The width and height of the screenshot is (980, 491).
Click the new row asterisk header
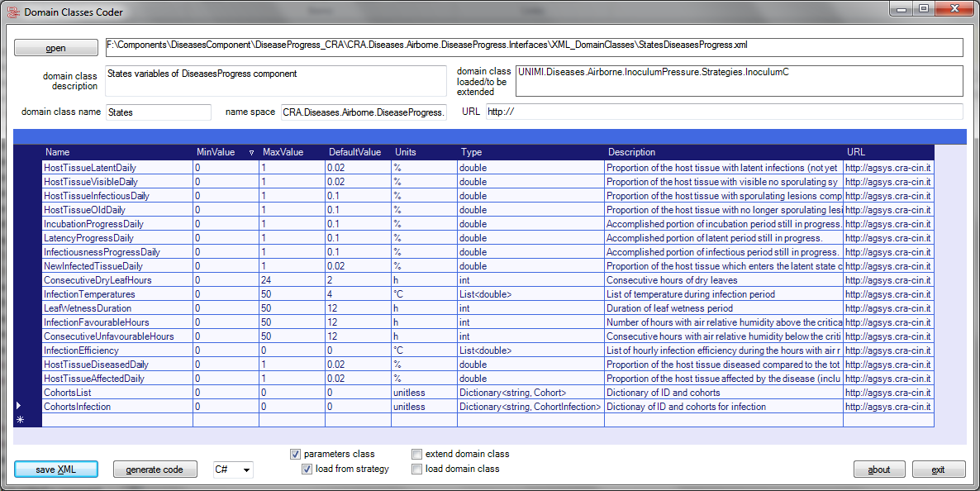[27, 420]
